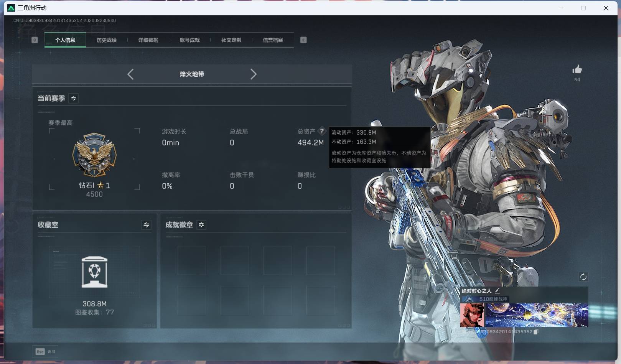The image size is (621, 364).
Task: Click the E key next-tab icon
Action: click(x=303, y=40)
